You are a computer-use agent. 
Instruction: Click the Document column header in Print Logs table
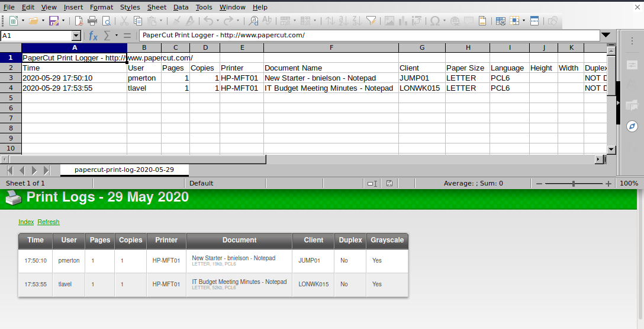(239, 241)
